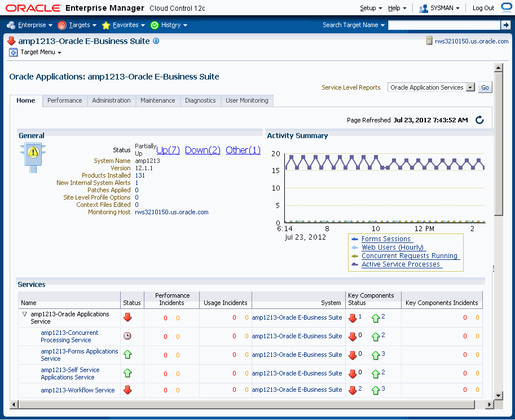Open the Monitoring Host rws3210150.us.oracle.com link
Viewport: 515px width, 420px height.
[172, 212]
